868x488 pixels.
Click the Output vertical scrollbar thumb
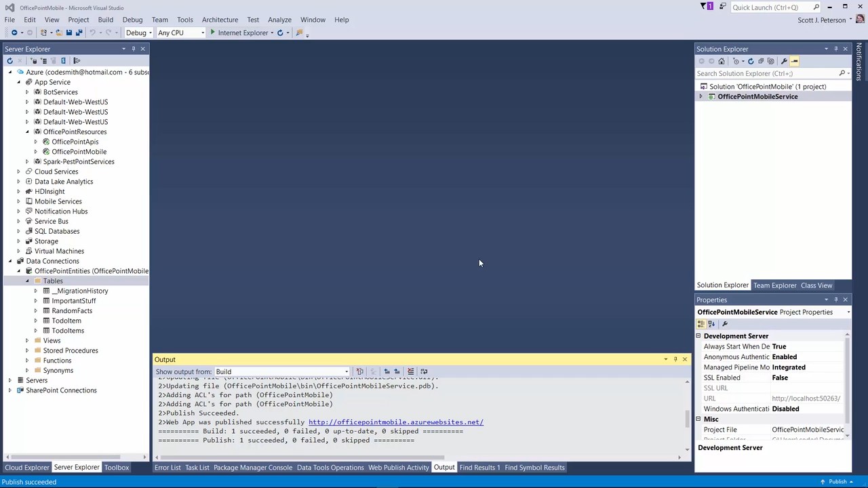point(688,418)
